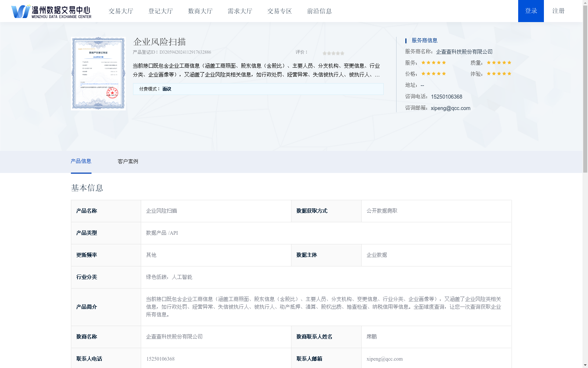Open the data property certificate thumbnail
588x368 pixels.
(98, 73)
